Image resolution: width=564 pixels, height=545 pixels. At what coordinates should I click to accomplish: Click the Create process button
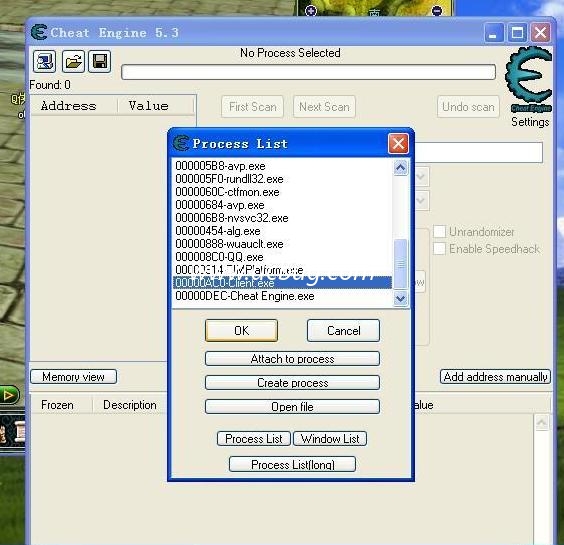click(x=292, y=382)
